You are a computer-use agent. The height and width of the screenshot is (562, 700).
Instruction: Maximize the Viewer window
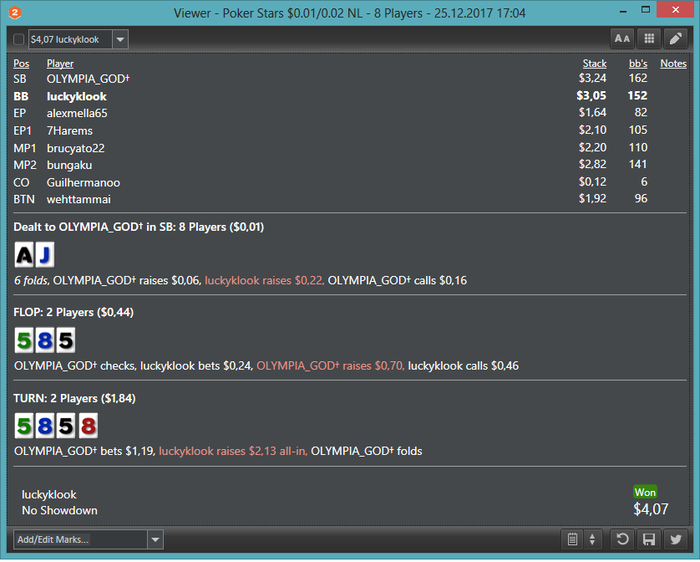pos(645,10)
